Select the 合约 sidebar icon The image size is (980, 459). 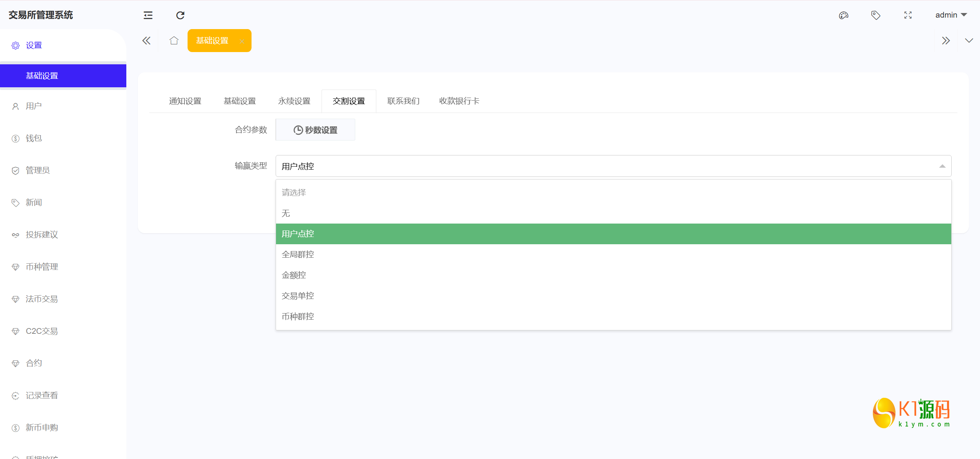tap(15, 363)
